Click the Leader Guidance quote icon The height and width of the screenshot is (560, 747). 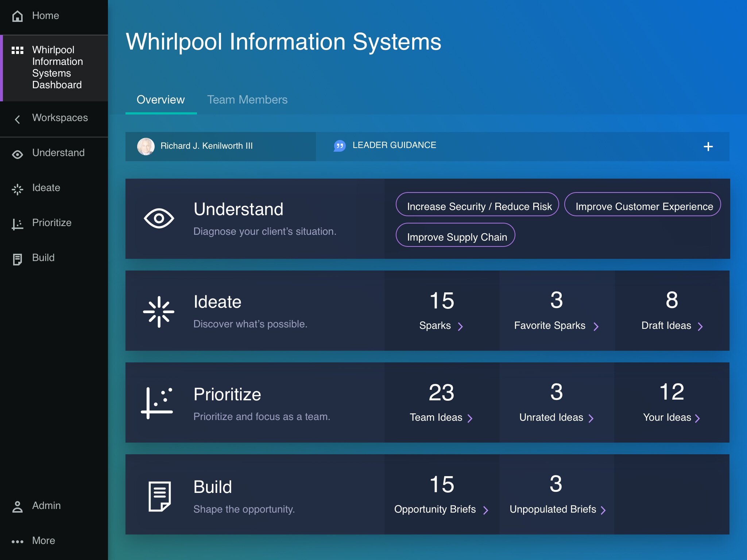tap(340, 146)
